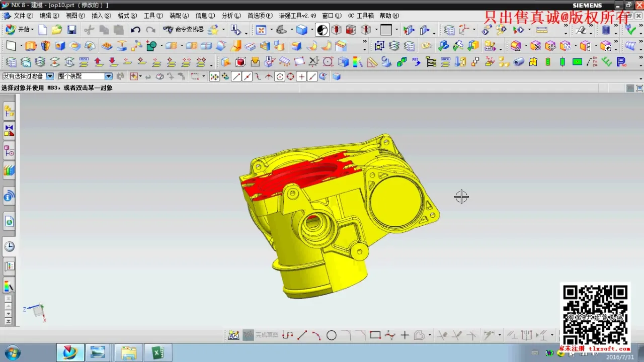Open the selection filter dropdown (没有选择过滤器)
644x362 pixels.
point(50,76)
